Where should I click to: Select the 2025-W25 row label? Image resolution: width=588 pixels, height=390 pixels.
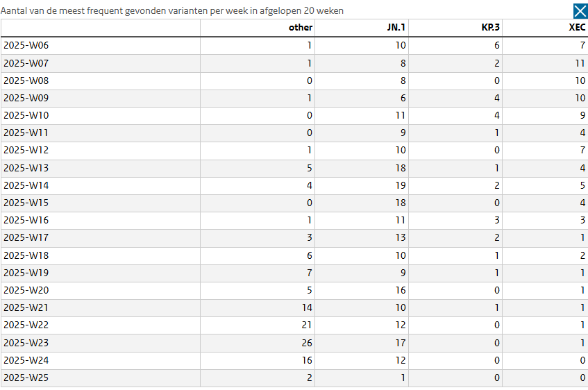(26, 378)
